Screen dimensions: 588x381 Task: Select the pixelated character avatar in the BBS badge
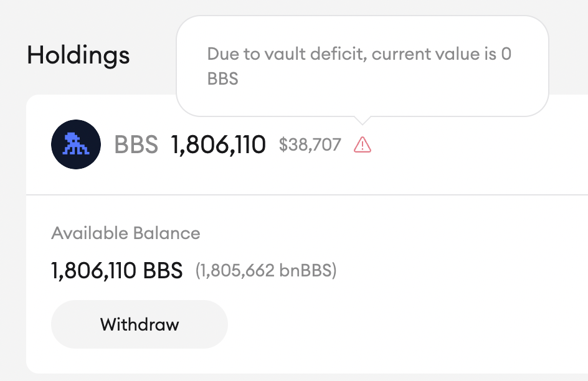click(76, 144)
